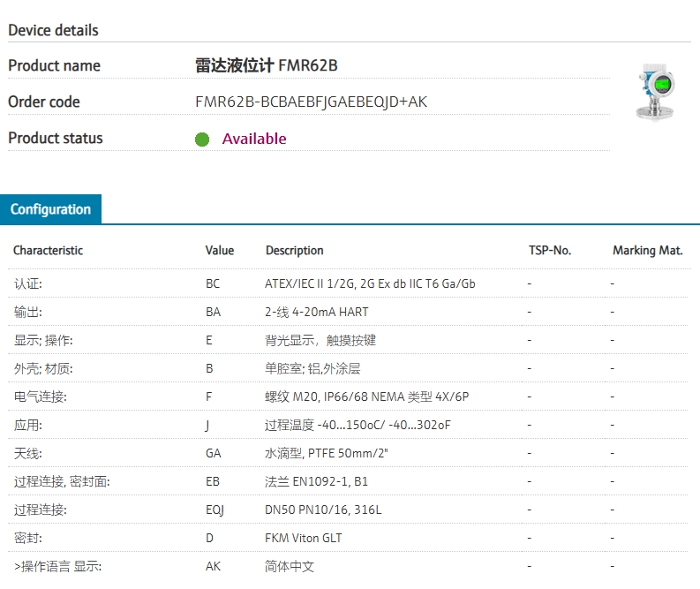Click the Characteristic column header
The image size is (700, 589).
tap(49, 251)
